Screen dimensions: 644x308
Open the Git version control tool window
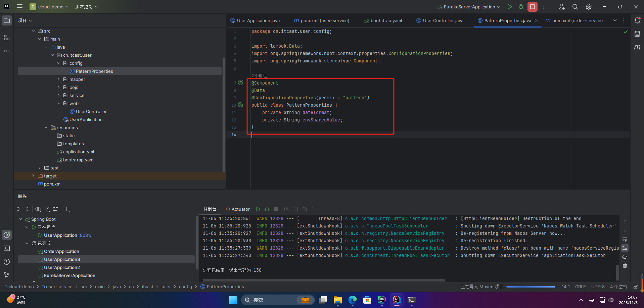coord(7,275)
